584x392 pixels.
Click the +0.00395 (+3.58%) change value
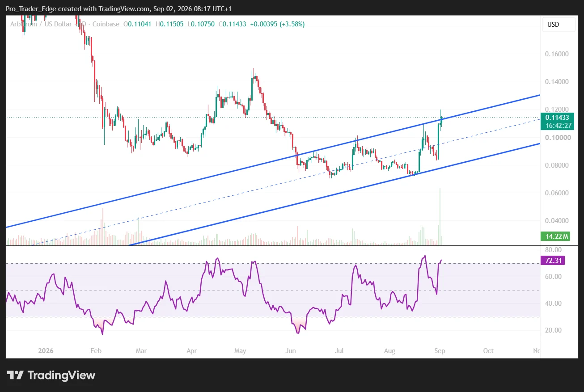click(277, 24)
